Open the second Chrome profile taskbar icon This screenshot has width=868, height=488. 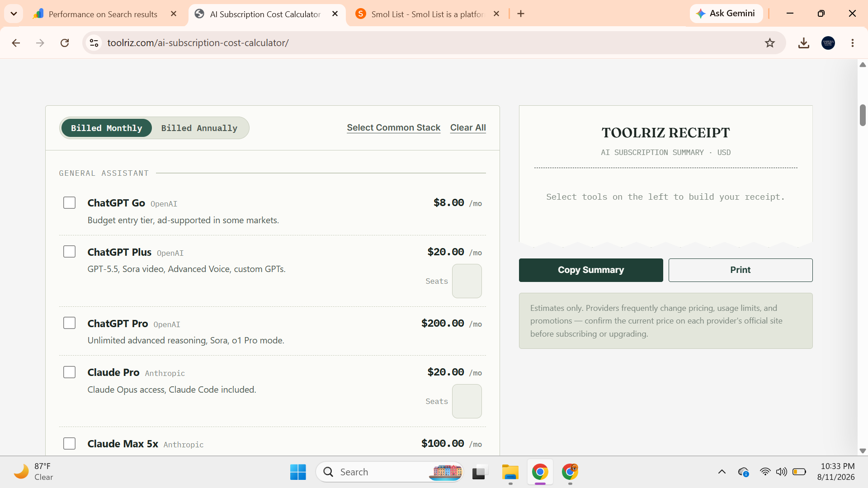click(570, 472)
